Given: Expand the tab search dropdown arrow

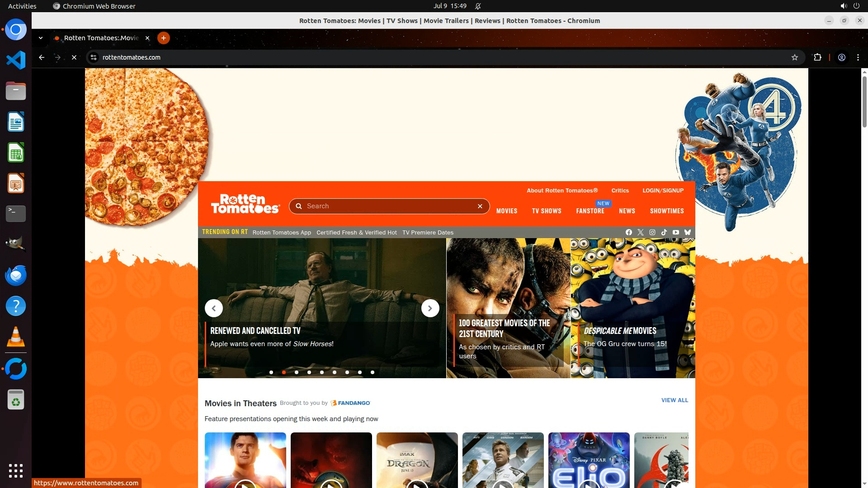Looking at the screenshot, I should pyautogui.click(x=41, y=38).
